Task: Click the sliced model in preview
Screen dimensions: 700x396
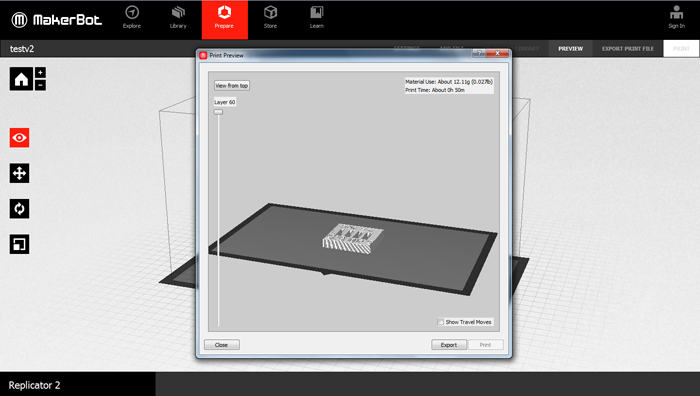Action: (x=353, y=239)
